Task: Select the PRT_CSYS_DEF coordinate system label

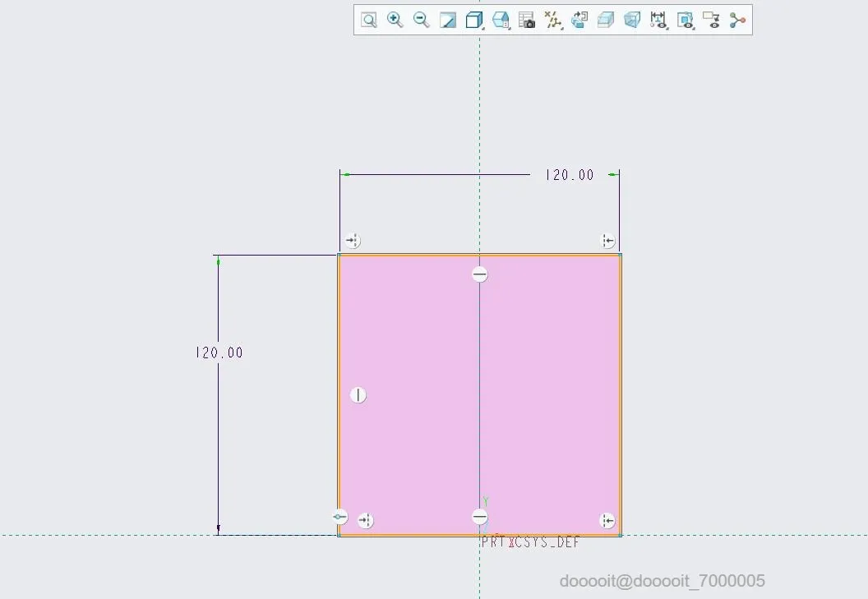Action: pos(530,542)
